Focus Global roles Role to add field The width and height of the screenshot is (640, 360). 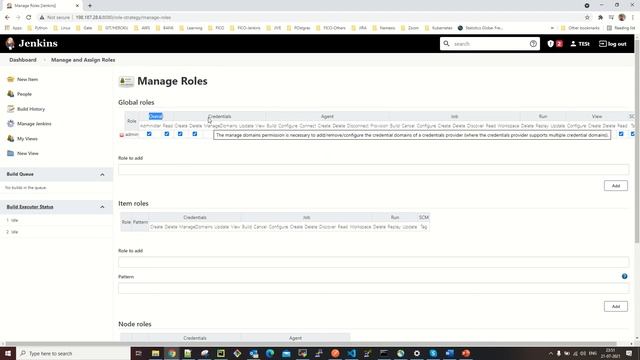[373, 169]
